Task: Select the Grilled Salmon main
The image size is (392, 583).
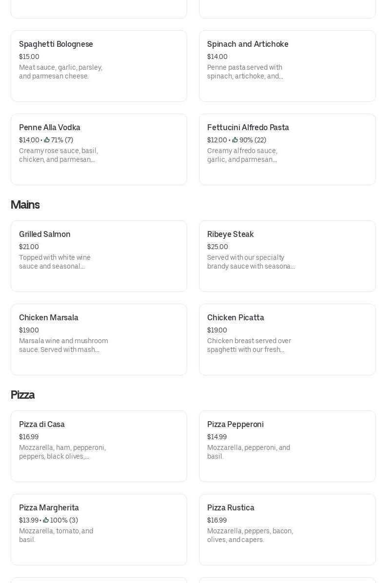Action: (99, 256)
